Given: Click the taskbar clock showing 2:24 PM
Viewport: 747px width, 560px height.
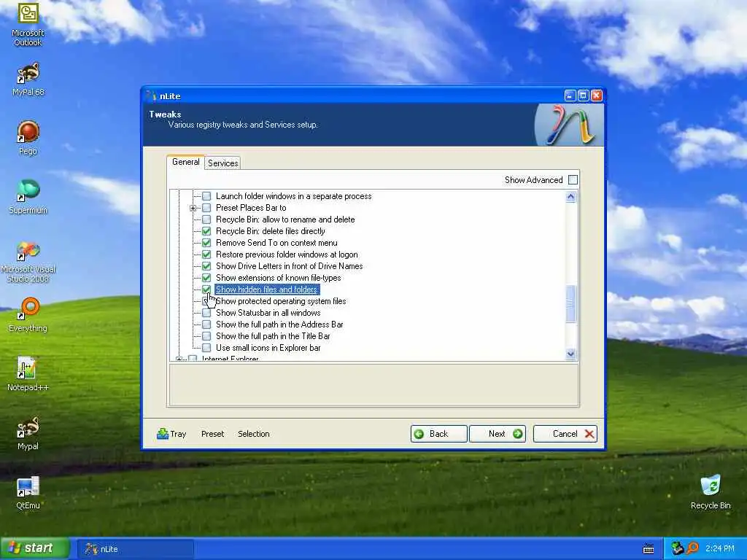Looking at the screenshot, I should point(719,548).
